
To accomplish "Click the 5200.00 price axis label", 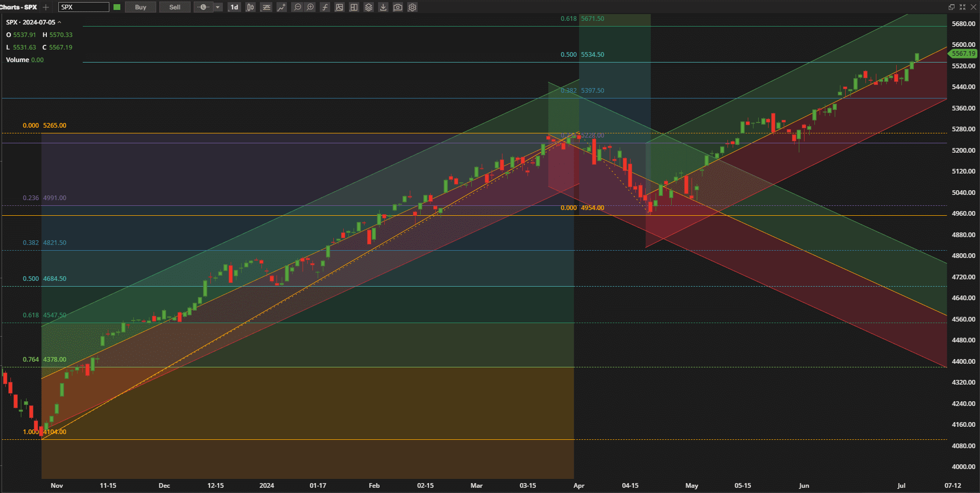I will click(x=963, y=151).
